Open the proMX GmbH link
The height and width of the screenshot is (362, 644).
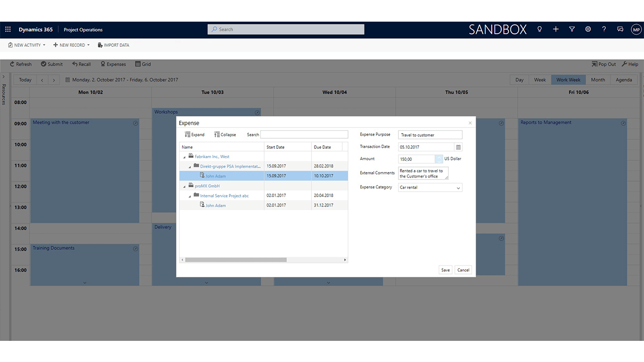click(x=207, y=186)
